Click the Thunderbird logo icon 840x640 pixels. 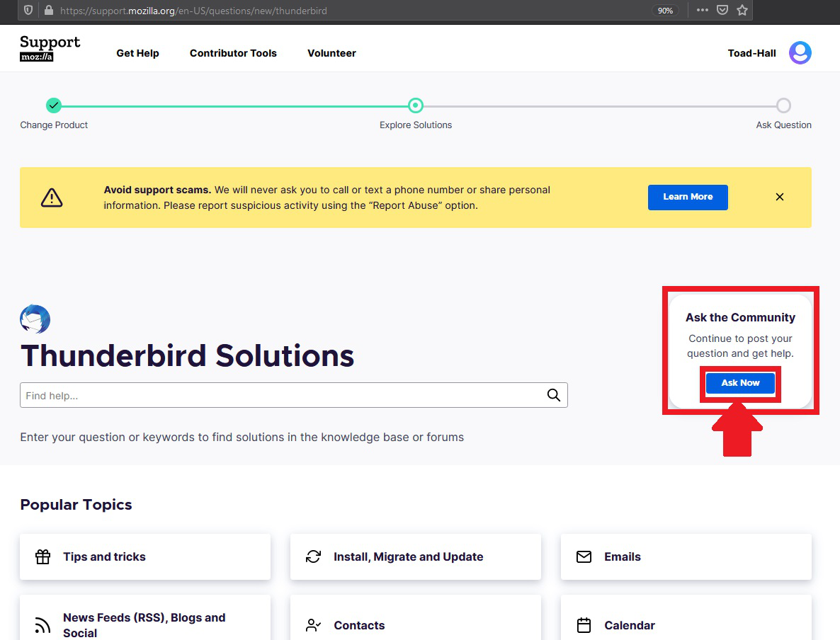(35, 319)
